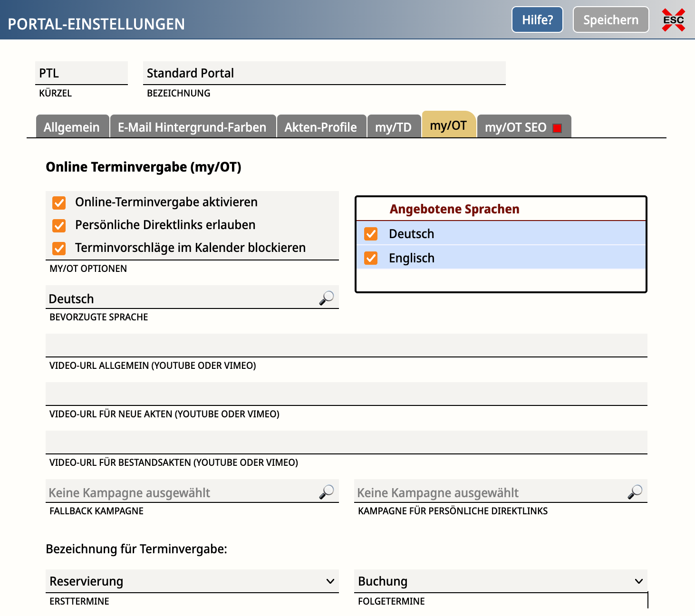Click red square indicator on my/OT SEO tab
Screen dimensions: 695x616
pyautogui.click(x=557, y=128)
